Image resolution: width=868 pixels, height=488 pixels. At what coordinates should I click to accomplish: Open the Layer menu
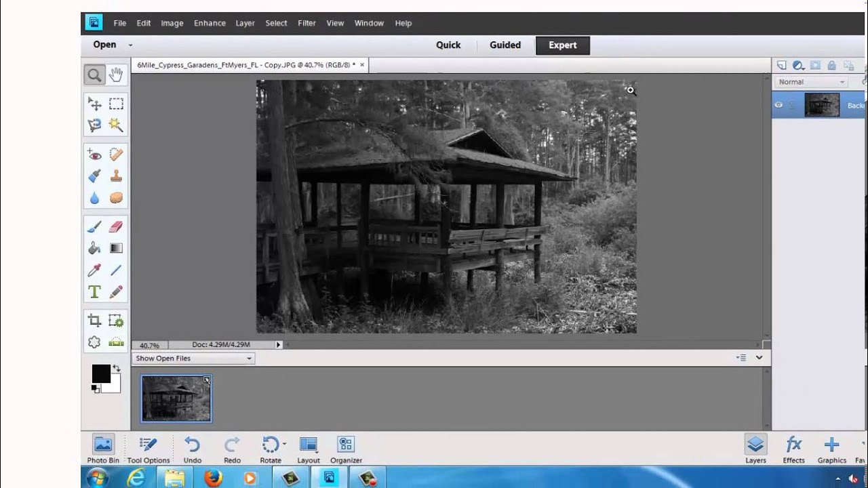[x=245, y=23]
